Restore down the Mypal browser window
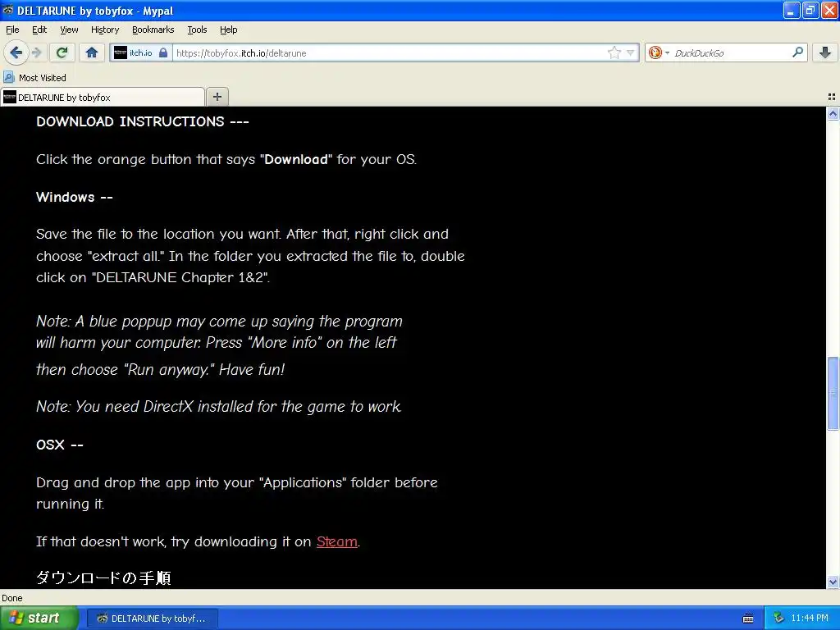This screenshot has width=840, height=630. pyautogui.click(x=810, y=10)
